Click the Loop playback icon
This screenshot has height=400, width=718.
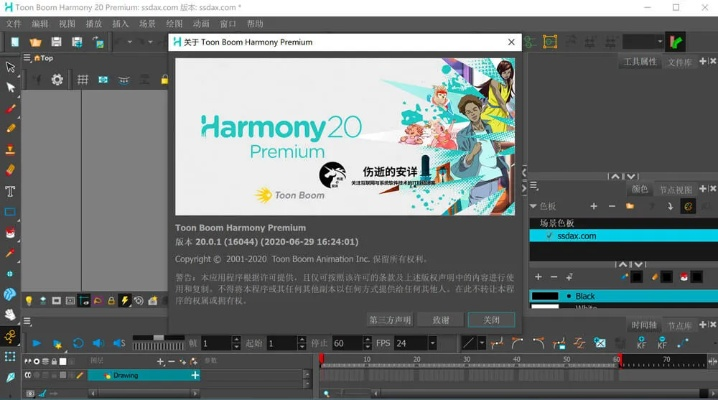pos(78,343)
